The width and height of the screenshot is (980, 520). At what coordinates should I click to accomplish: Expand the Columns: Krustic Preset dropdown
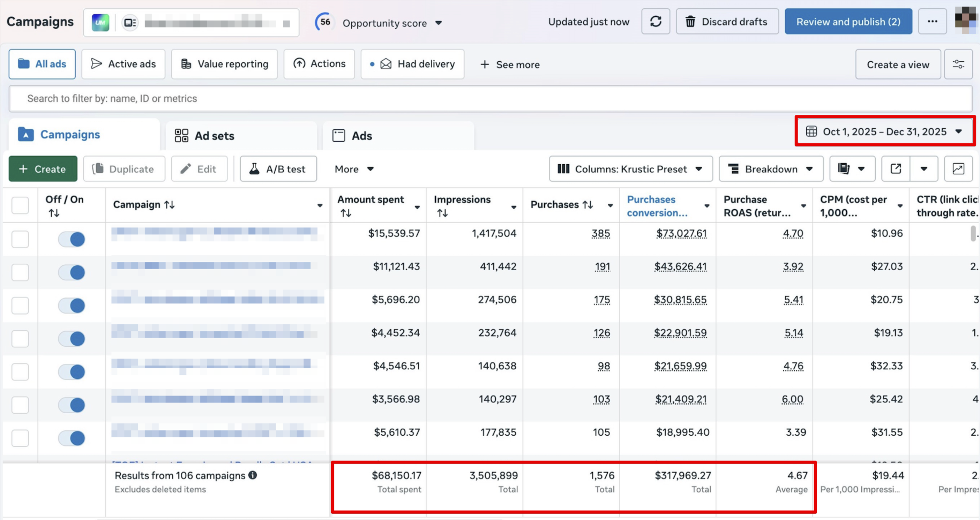click(630, 169)
